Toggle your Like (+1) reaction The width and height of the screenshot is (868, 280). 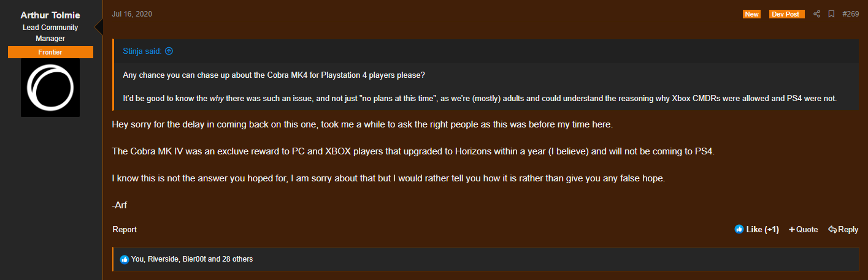[x=757, y=229]
